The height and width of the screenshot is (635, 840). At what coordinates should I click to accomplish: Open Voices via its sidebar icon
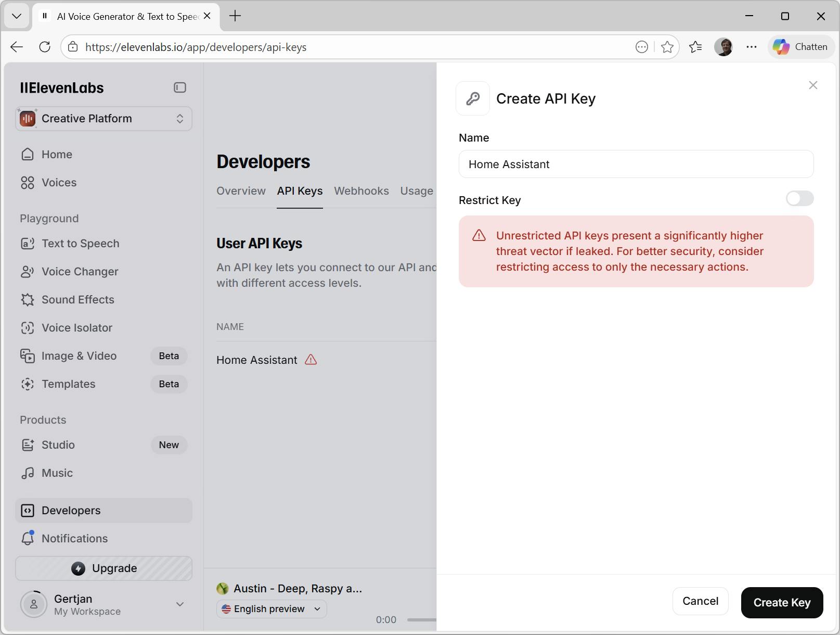click(28, 183)
